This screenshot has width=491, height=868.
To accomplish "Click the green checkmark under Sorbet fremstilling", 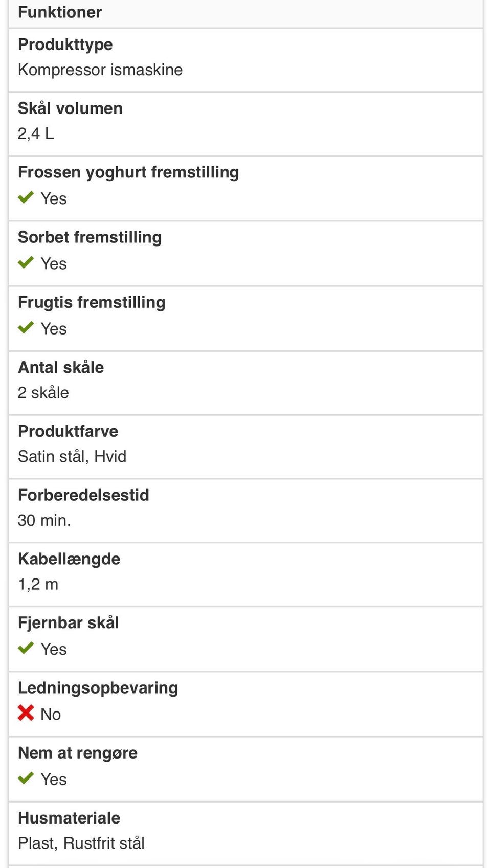I will (x=26, y=262).
